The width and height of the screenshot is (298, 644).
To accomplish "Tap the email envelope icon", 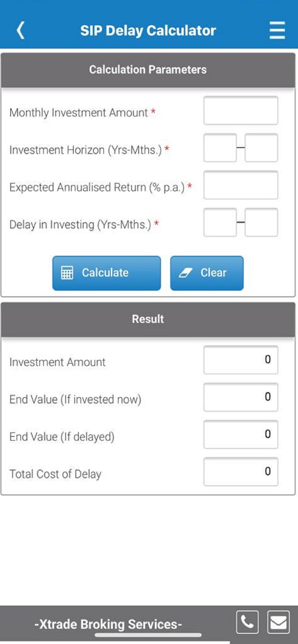I will [x=278, y=622].
